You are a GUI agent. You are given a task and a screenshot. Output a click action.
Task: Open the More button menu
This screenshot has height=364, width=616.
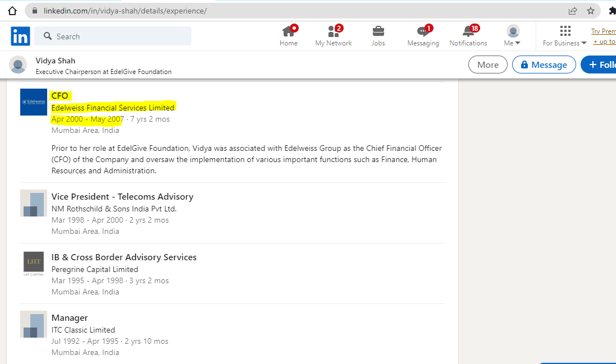point(487,64)
